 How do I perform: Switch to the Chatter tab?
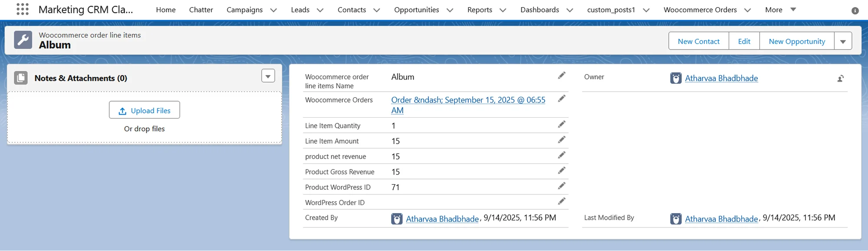click(x=201, y=10)
